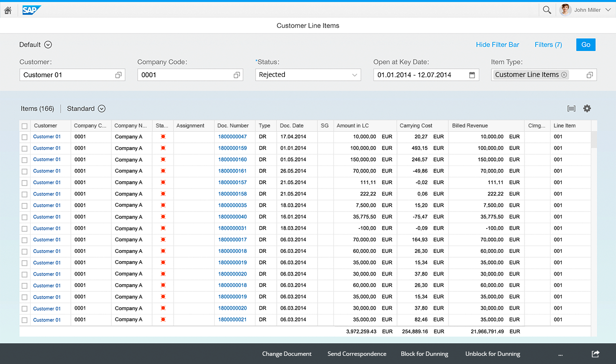Click the Type column header
The width and height of the screenshot is (616, 364).
tap(266, 126)
